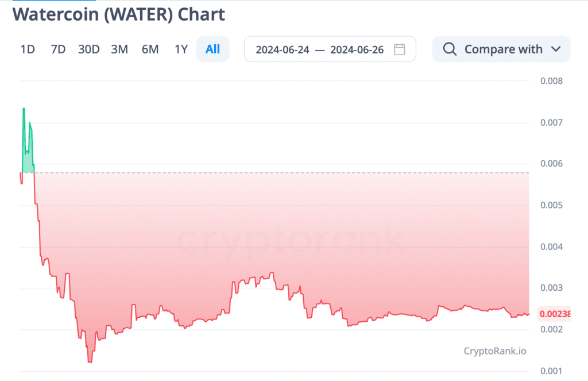The height and width of the screenshot is (381, 588).
Task: Switch to the 7D time range
Action: pos(58,49)
